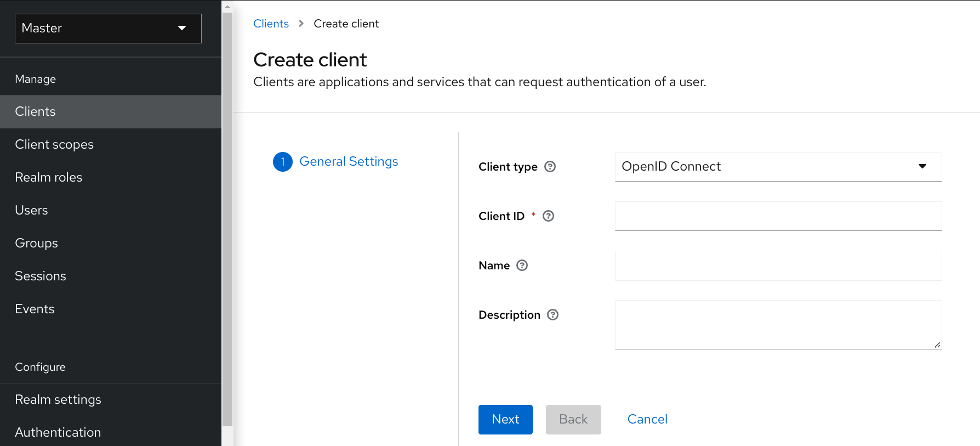Click the Description text area
The width and height of the screenshot is (980, 446).
(778, 324)
